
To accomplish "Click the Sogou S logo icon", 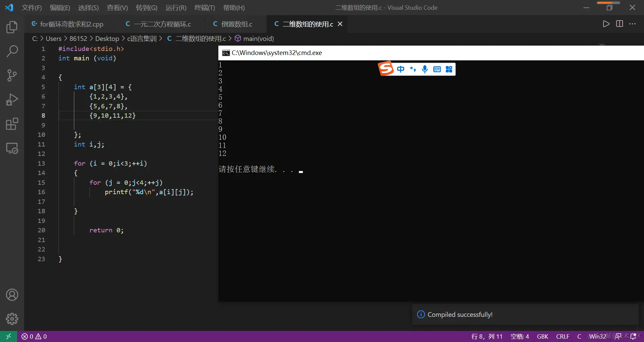I will click(386, 68).
